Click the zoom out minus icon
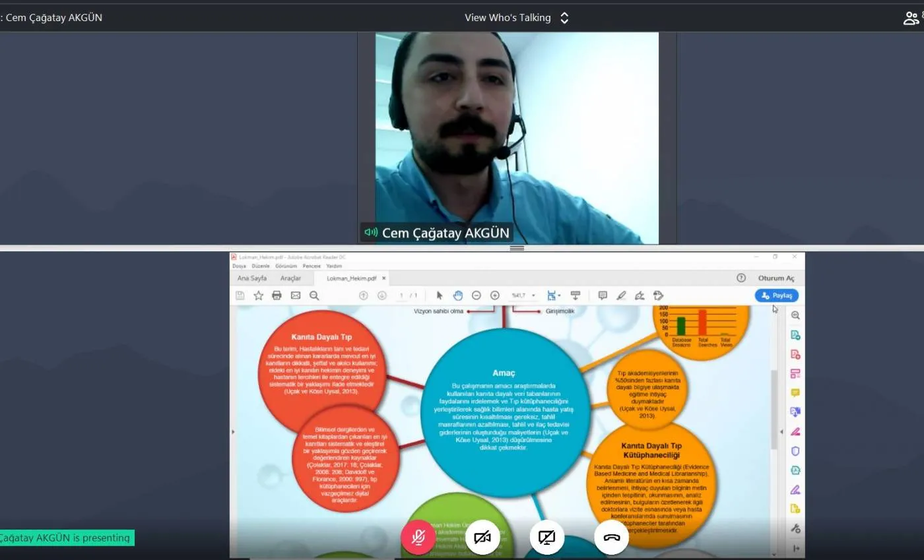 pos(477,296)
